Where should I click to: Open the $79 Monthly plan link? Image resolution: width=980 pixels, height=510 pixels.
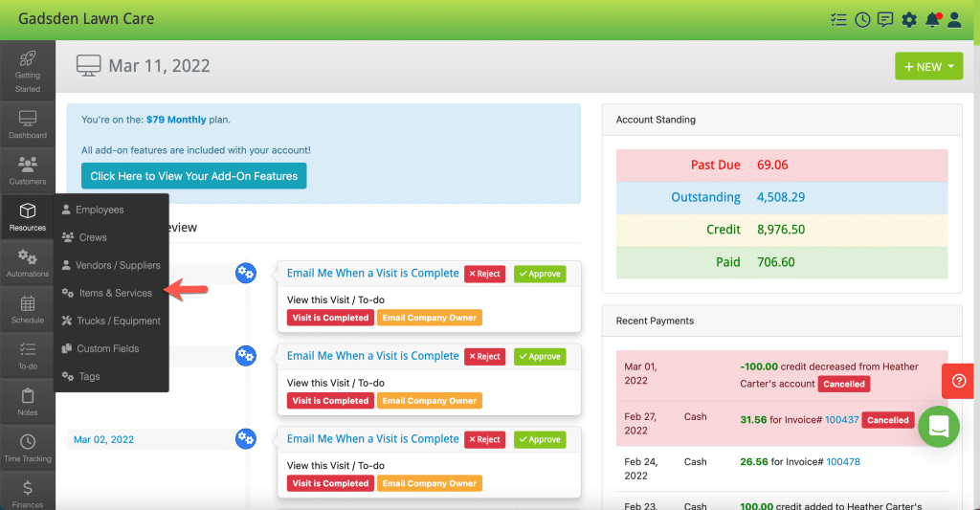176,120
